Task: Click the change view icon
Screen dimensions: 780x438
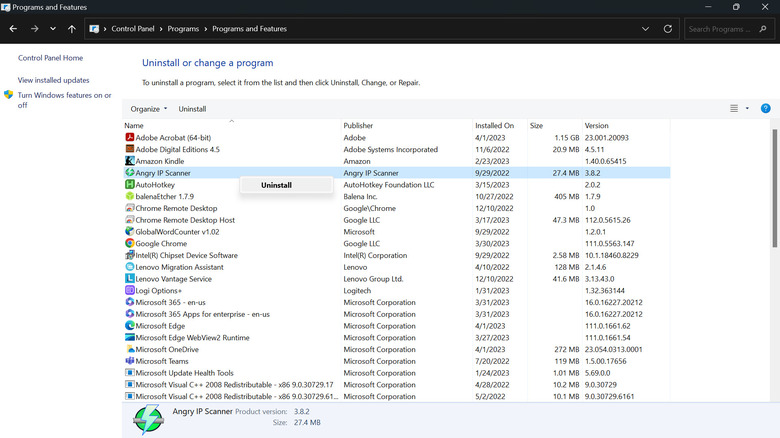Action: [734, 108]
